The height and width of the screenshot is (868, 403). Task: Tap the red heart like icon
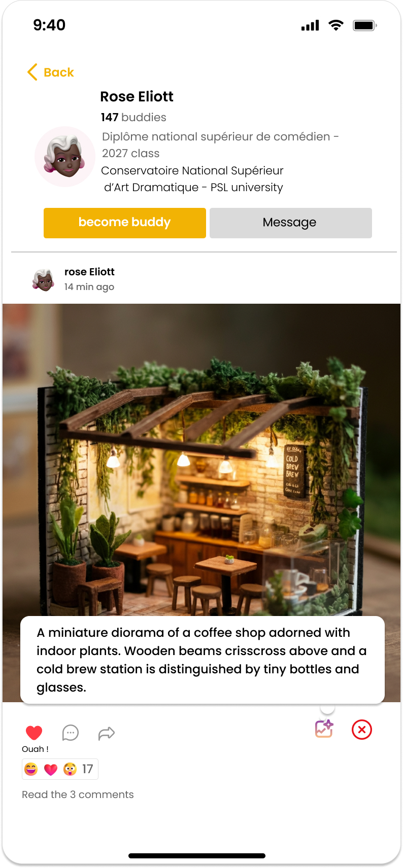pos(34,733)
